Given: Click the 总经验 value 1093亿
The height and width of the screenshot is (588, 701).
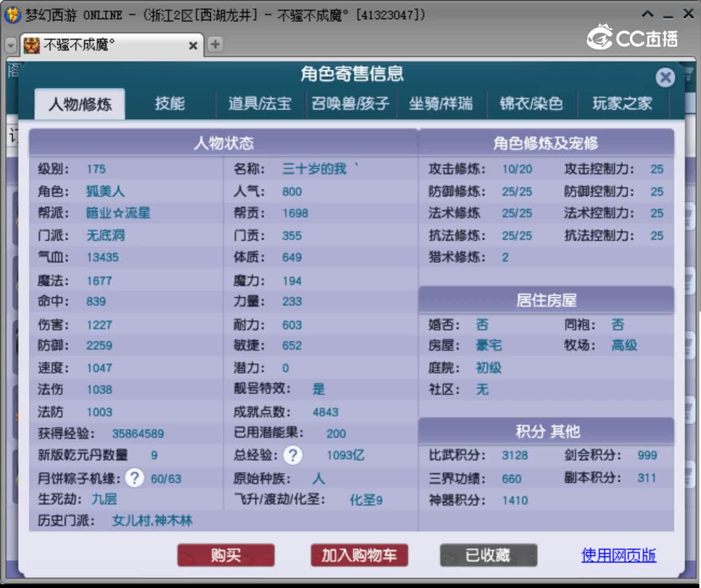Looking at the screenshot, I should click(x=346, y=456).
